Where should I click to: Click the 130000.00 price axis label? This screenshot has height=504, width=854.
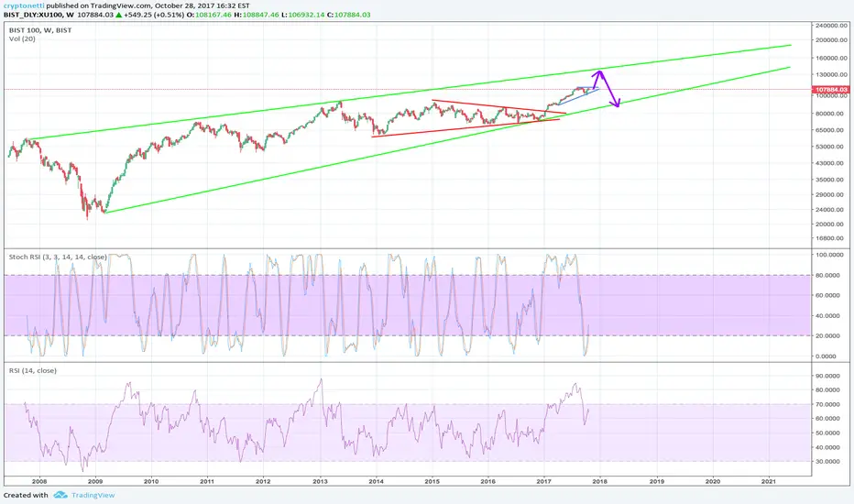pos(831,74)
